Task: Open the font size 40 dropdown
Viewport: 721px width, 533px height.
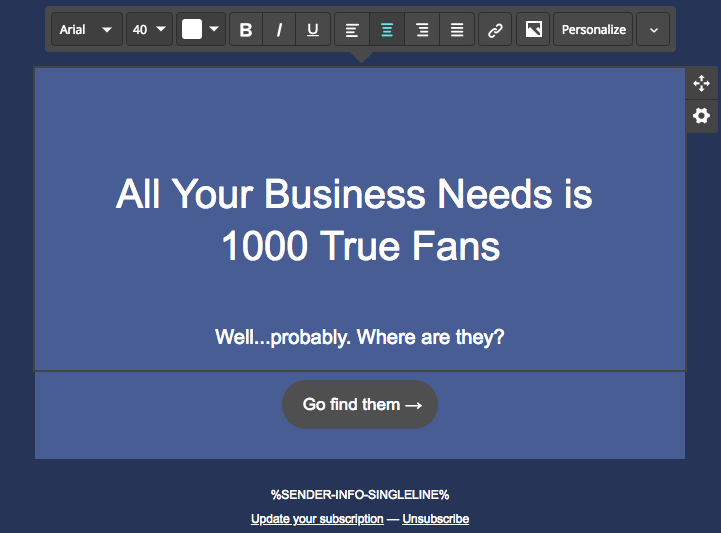Action: click(149, 30)
